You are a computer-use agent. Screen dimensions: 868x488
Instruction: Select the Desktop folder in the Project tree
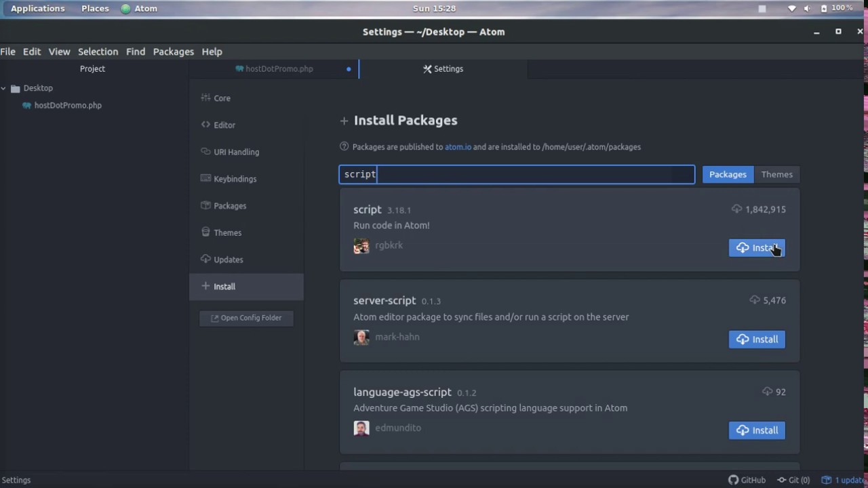[38, 88]
